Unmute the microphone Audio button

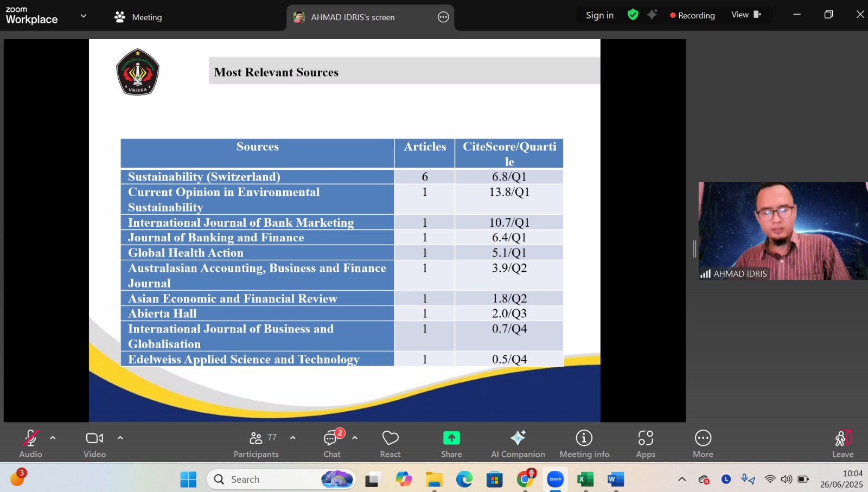click(x=30, y=444)
